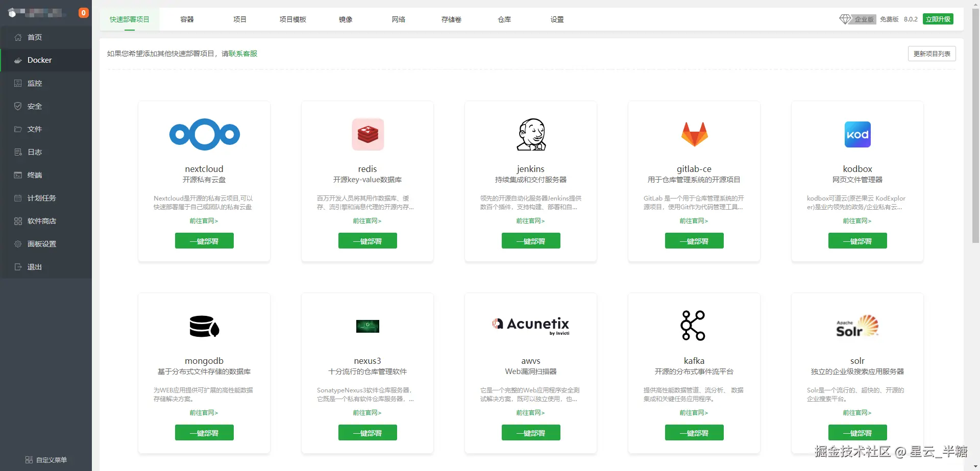Open the 项目模板 tab
This screenshot has height=471, width=980.
point(293,19)
